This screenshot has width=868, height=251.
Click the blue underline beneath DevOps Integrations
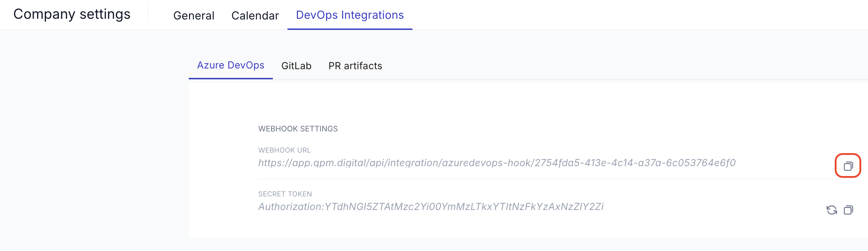[349, 29]
